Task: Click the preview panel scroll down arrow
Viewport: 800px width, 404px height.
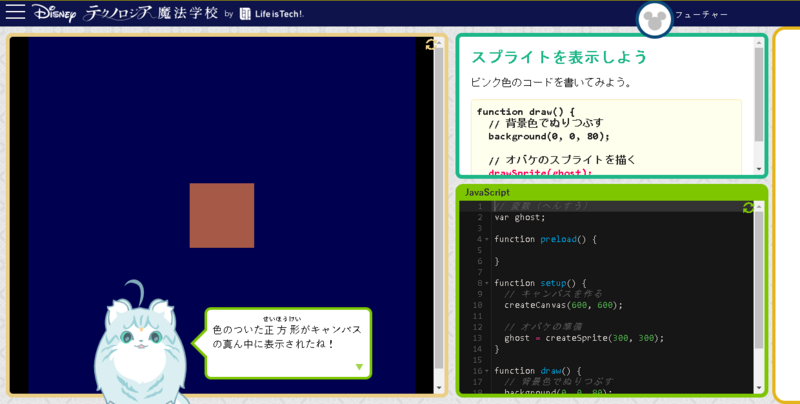Action: pyautogui.click(x=439, y=388)
